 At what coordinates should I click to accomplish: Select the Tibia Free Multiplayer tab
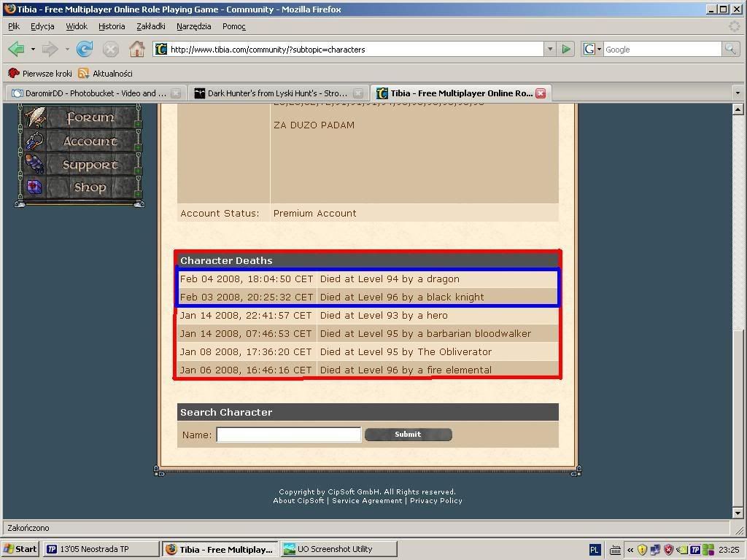pos(461,93)
